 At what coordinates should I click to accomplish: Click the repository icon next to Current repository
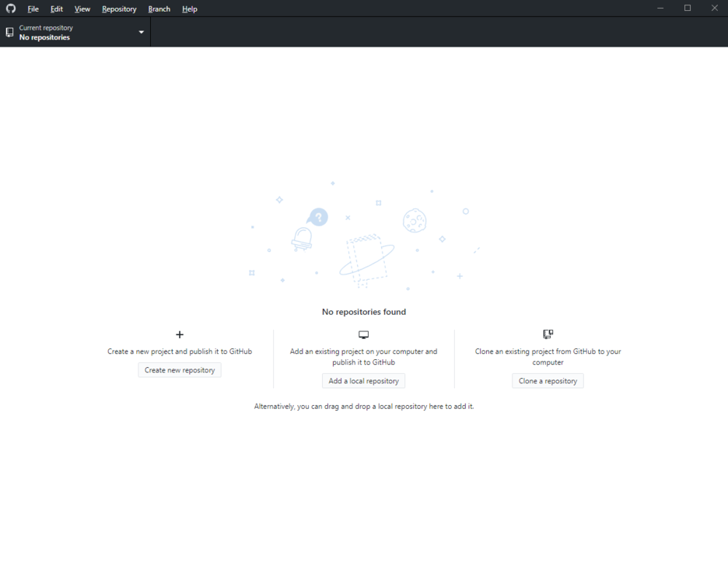[x=9, y=32]
